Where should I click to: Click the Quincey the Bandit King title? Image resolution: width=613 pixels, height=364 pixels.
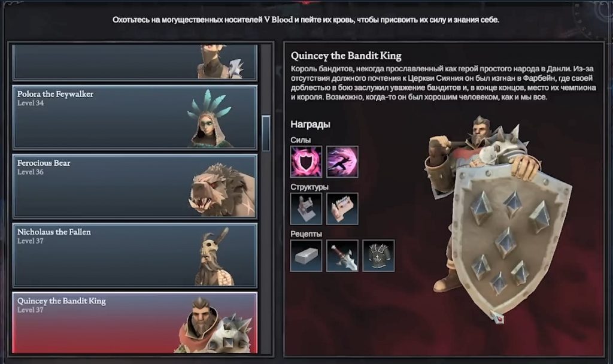tap(346, 56)
